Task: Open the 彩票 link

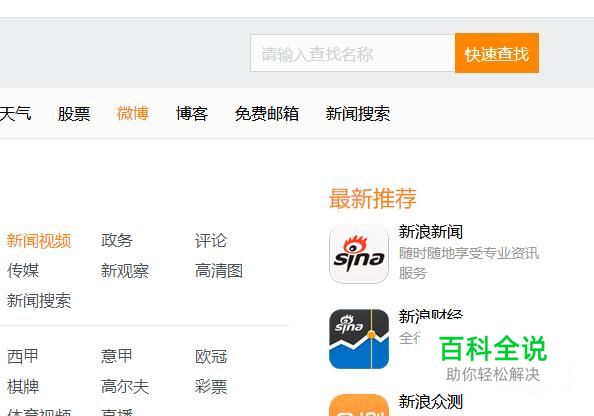Action: pos(211,386)
